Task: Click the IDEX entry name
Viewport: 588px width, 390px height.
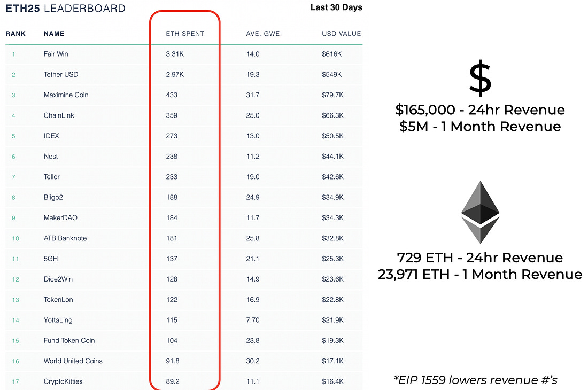Action: (x=51, y=136)
